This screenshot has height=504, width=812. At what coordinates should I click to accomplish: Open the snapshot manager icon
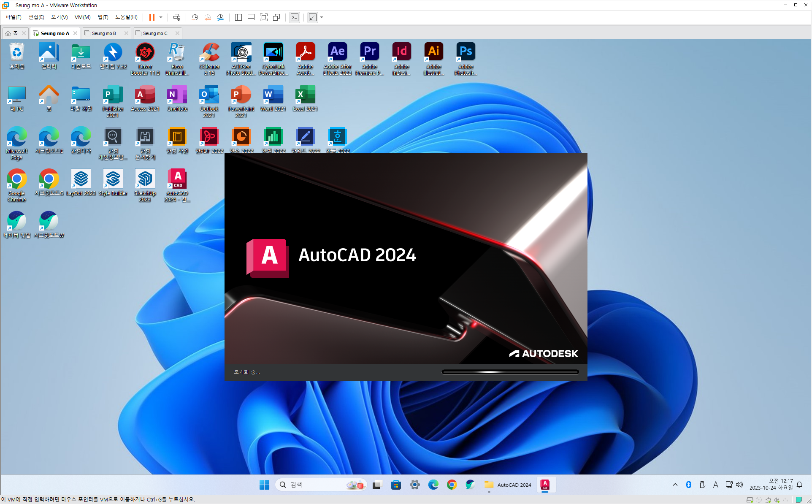click(x=220, y=17)
